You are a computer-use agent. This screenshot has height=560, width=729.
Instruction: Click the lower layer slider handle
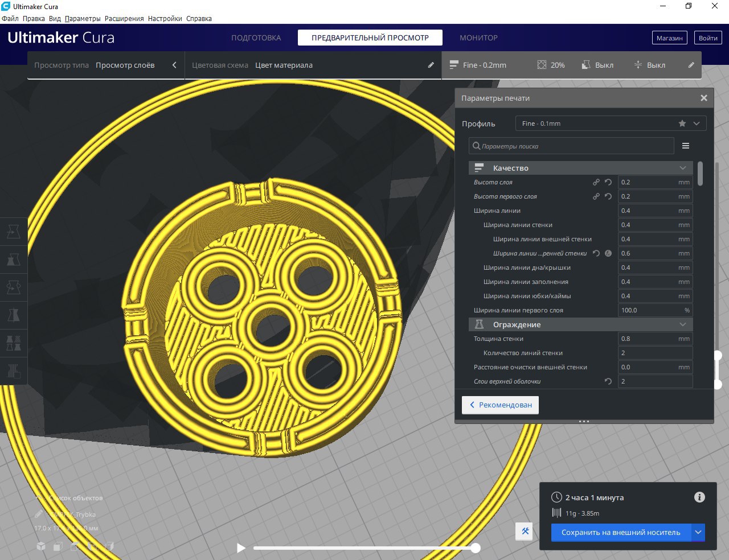click(718, 384)
